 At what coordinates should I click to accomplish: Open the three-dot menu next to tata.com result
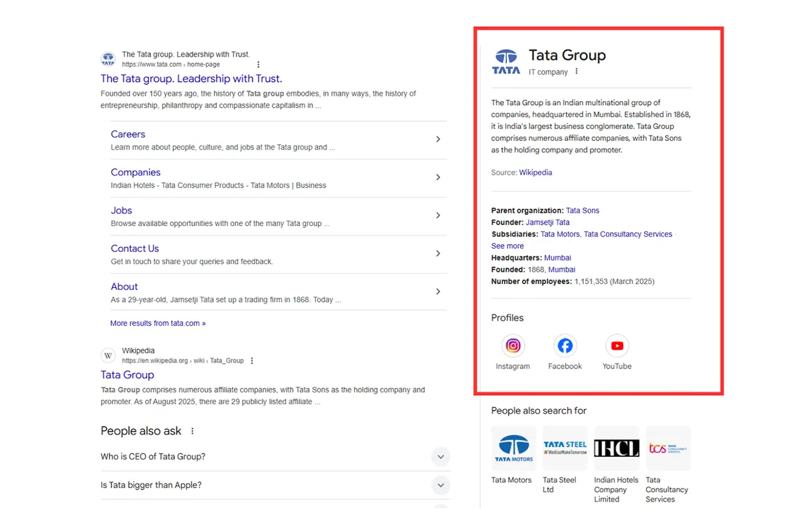tap(258, 64)
